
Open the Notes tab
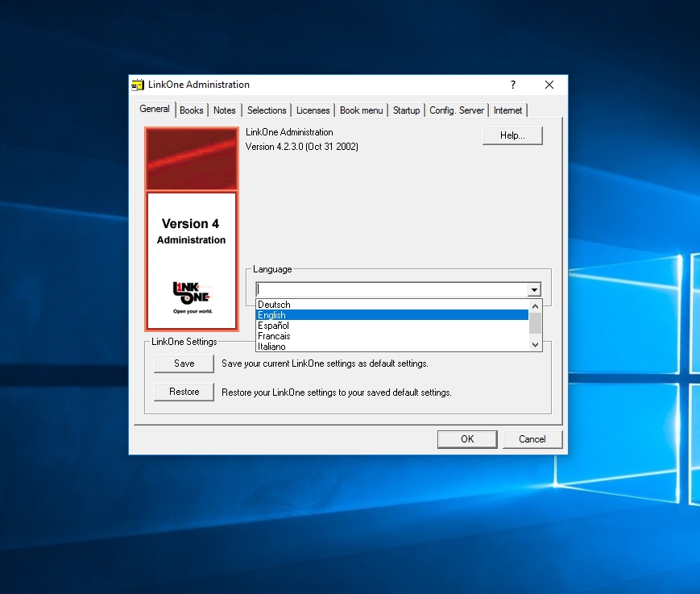[224, 110]
